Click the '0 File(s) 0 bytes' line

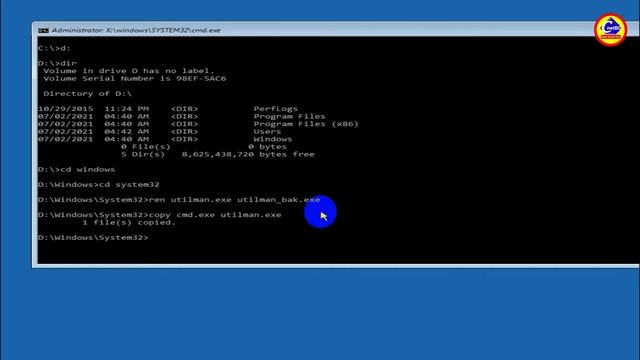pyautogui.click(x=204, y=147)
